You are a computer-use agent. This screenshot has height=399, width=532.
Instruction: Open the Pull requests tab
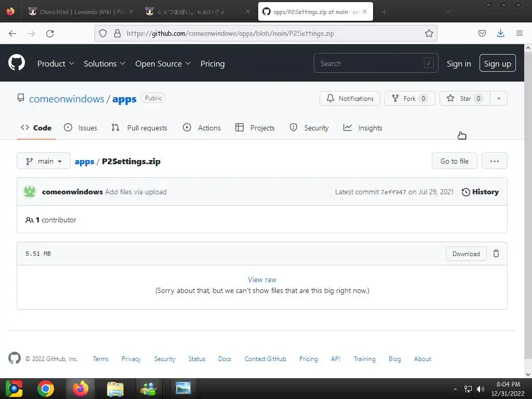139,128
